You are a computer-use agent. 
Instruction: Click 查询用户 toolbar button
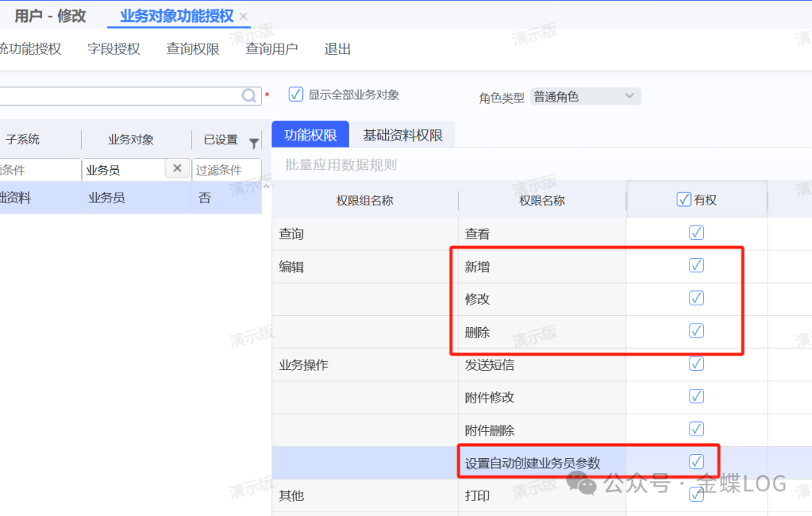(x=271, y=49)
